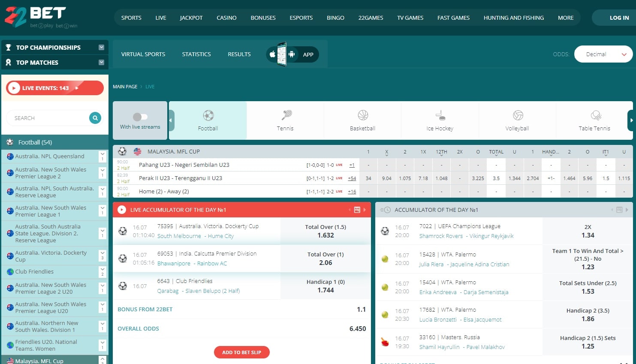The image size is (636, 364).
Task: Click the Add to Bet Slip button
Action: (x=241, y=352)
